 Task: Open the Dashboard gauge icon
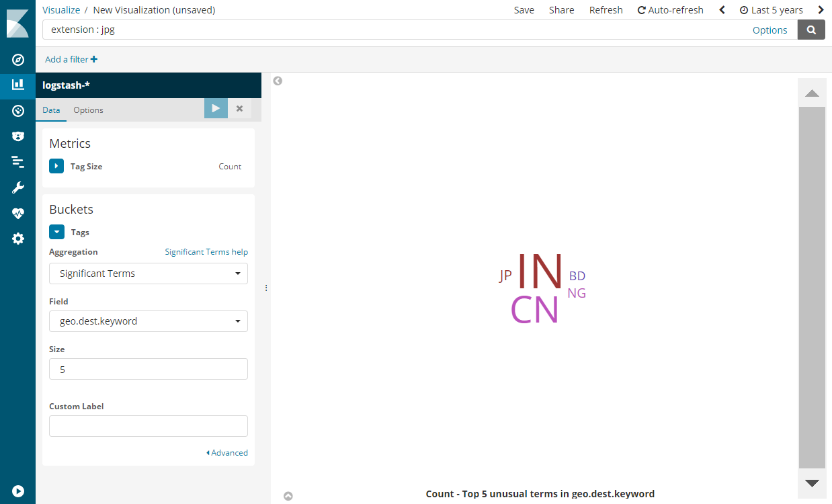pyautogui.click(x=18, y=111)
